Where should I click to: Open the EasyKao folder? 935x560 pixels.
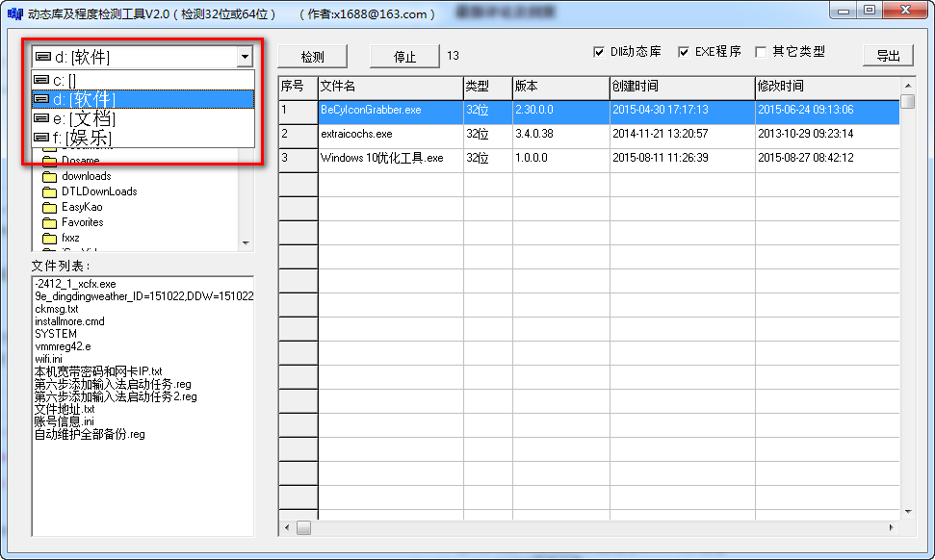pyautogui.click(x=82, y=207)
